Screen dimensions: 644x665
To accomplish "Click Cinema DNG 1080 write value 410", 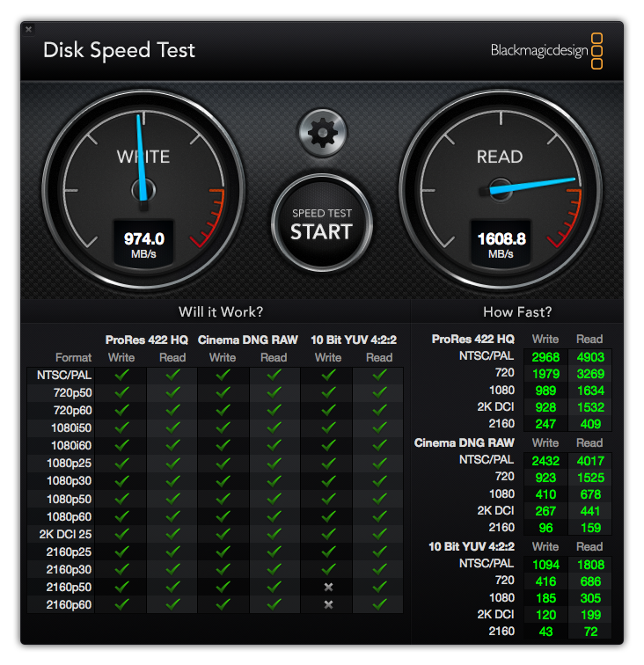I will tap(545, 494).
